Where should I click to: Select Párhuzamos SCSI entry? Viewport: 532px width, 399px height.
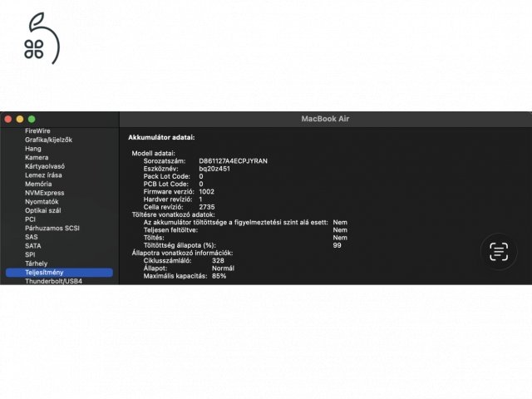[52, 228]
